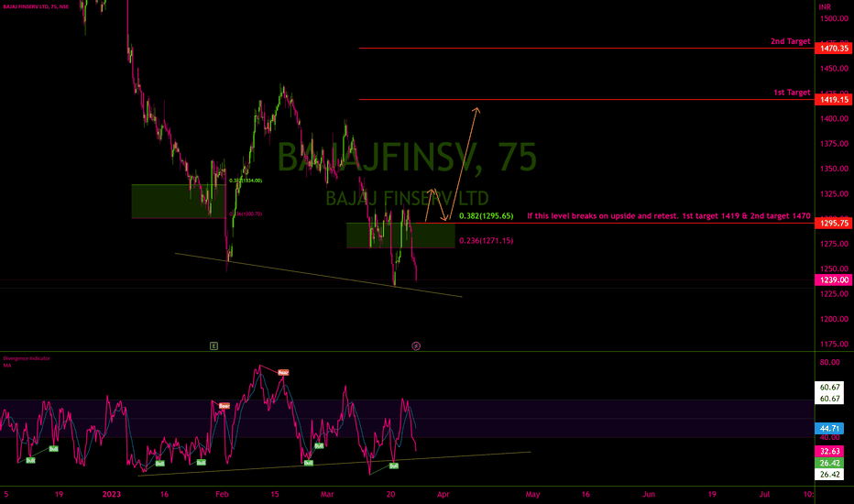The width and height of the screenshot is (854, 504).
Task: Select the 1419.15 price label
Action: (834, 100)
